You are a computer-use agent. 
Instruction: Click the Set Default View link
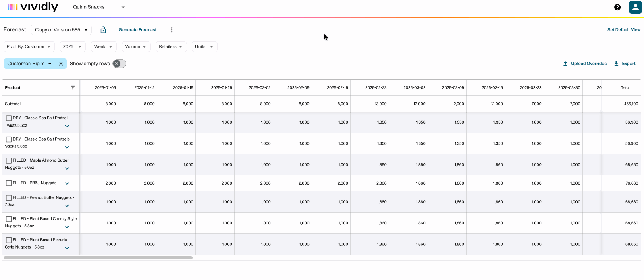pyautogui.click(x=623, y=30)
